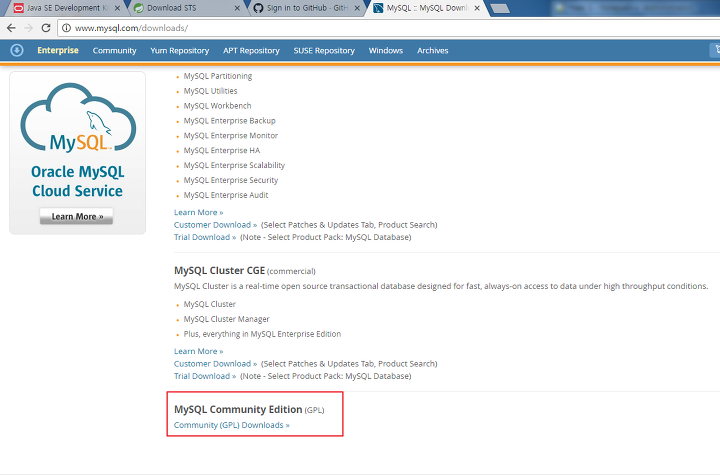
Task: Click the MySQL Cluster list item
Action: [209, 304]
